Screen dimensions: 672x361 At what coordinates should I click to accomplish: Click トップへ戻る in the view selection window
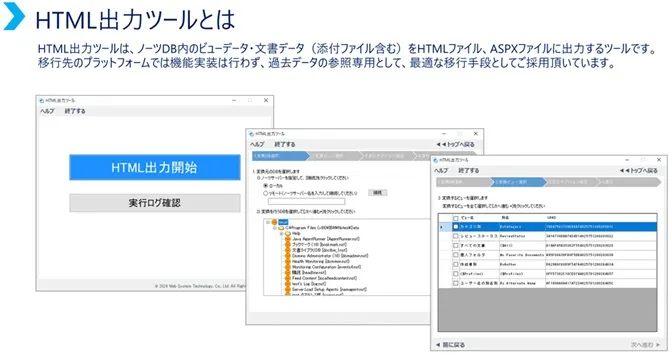click(x=639, y=171)
